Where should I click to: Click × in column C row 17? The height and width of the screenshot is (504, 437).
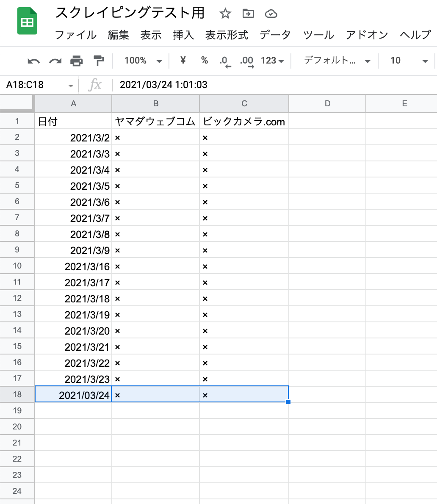point(205,379)
